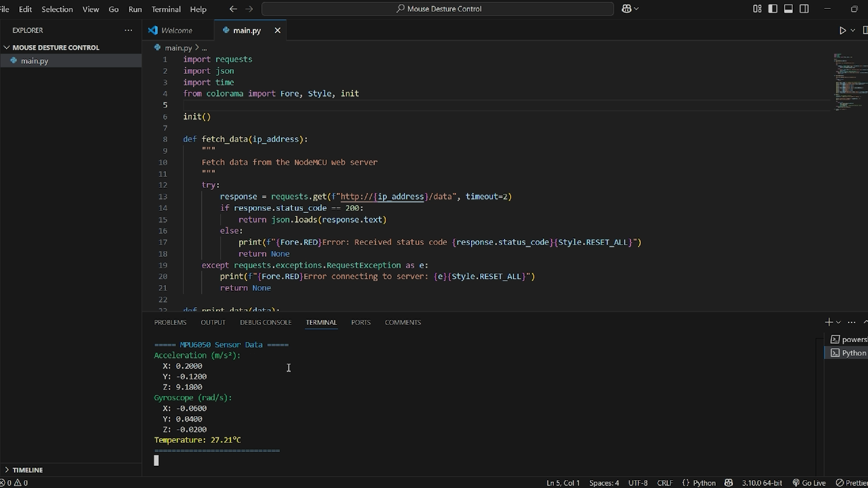Viewport: 868px width, 488px height.
Task: Toggle bottom panel visibility
Action: pos(788,9)
